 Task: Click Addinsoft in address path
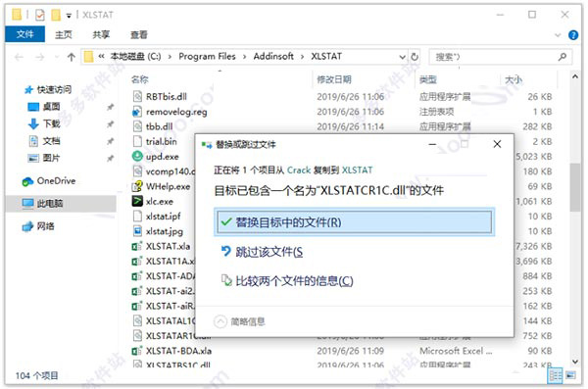(x=273, y=56)
